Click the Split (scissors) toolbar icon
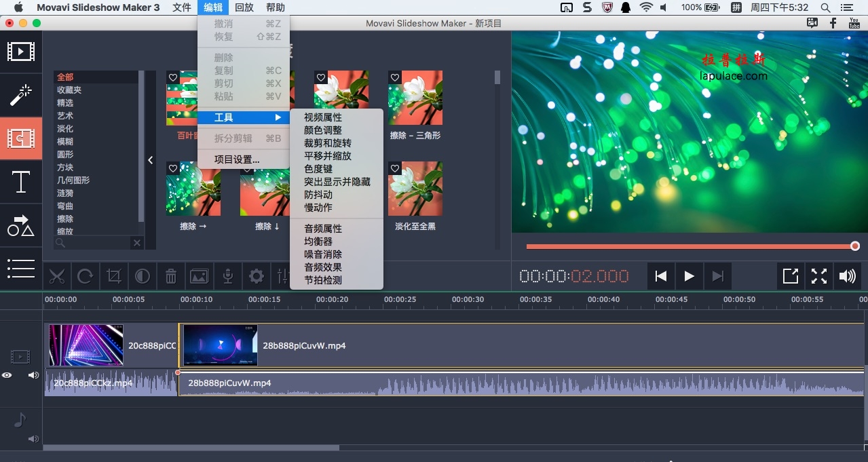Viewport: 868px width, 462px height. [57, 277]
